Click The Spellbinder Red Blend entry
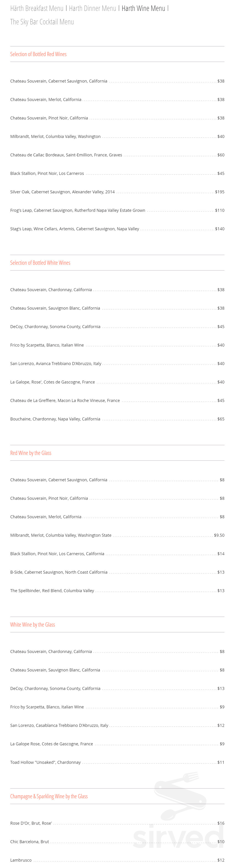This screenshot has height=868, width=237. [x=52, y=590]
